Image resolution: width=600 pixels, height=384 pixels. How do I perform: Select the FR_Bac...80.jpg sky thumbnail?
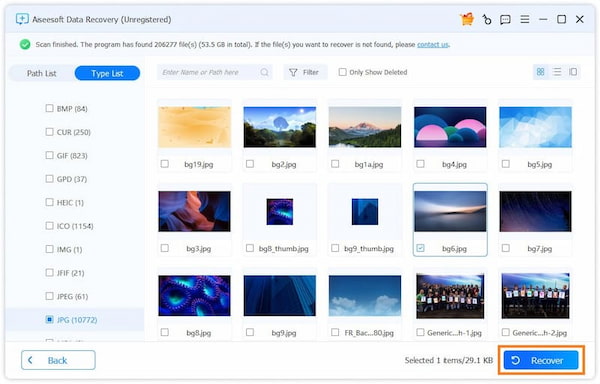click(x=365, y=295)
